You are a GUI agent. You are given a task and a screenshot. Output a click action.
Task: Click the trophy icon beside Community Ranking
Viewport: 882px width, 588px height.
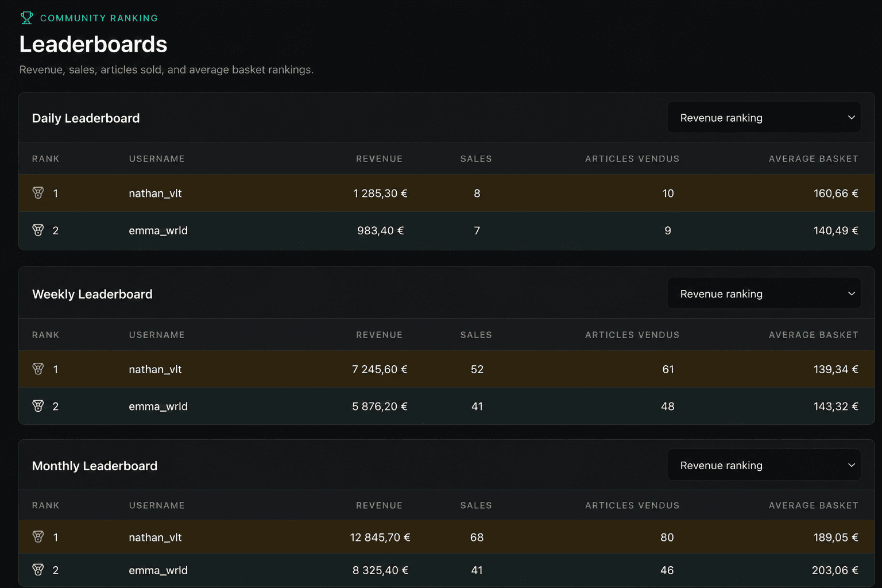point(26,18)
